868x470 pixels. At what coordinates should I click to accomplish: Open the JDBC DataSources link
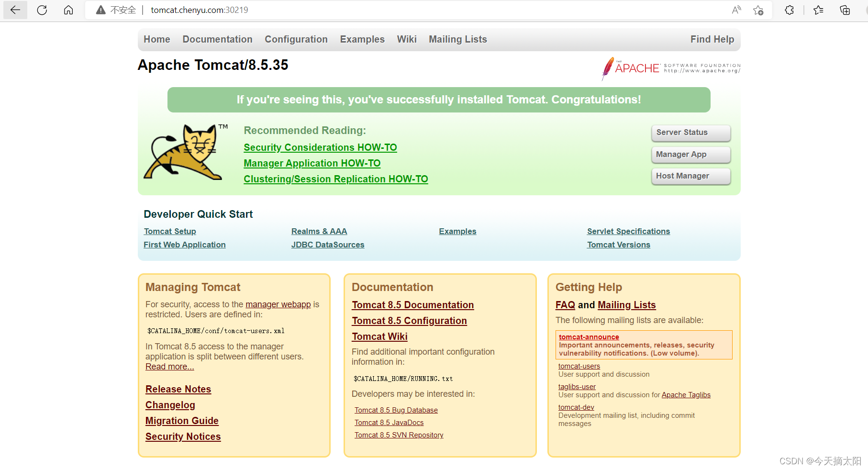328,245
